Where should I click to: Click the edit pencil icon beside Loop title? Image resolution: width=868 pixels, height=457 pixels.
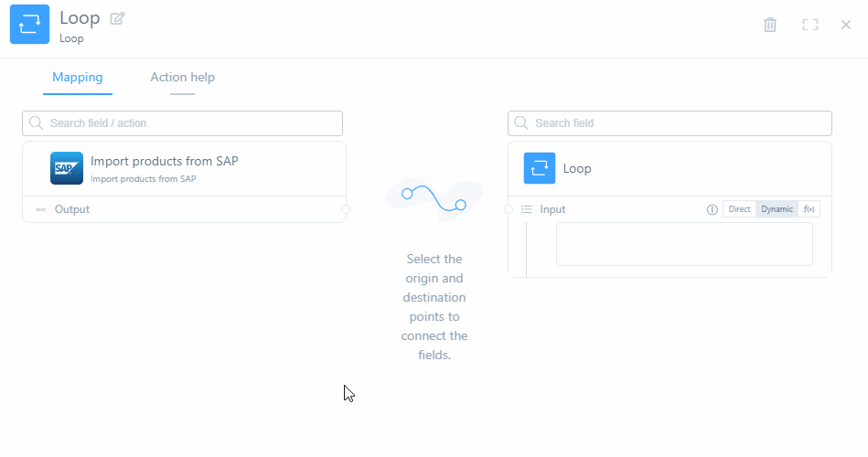117,18
